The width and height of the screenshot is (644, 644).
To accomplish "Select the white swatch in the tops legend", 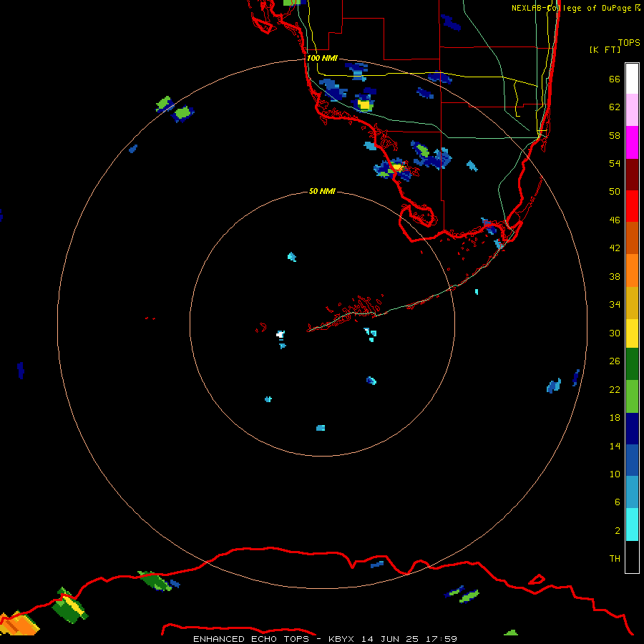I will point(632,79).
